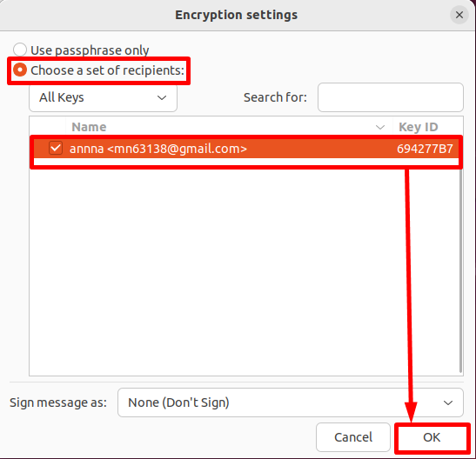Open the All Keys filter dropdown
The width and height of the screenshot is (476, 459).
click(x=103, y=97)
